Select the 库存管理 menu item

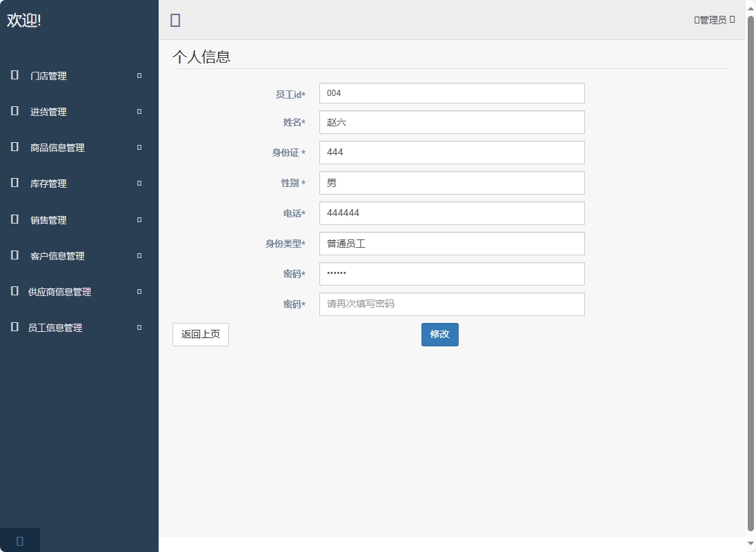pyautogui.click(x=48, y=184)
